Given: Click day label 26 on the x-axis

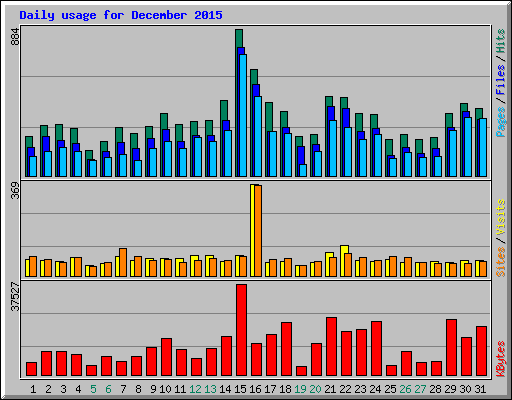Looking at the screenshot, I should click(x=405, y=389).
